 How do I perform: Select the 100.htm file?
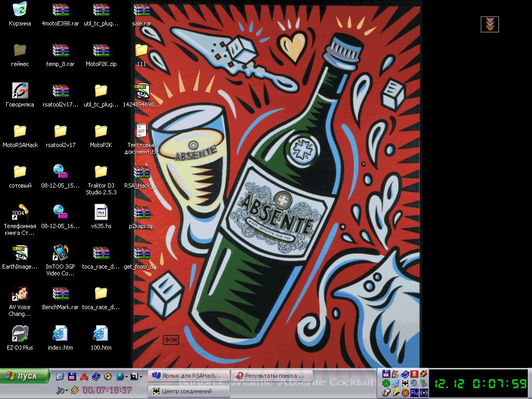(x=101, y=338)
